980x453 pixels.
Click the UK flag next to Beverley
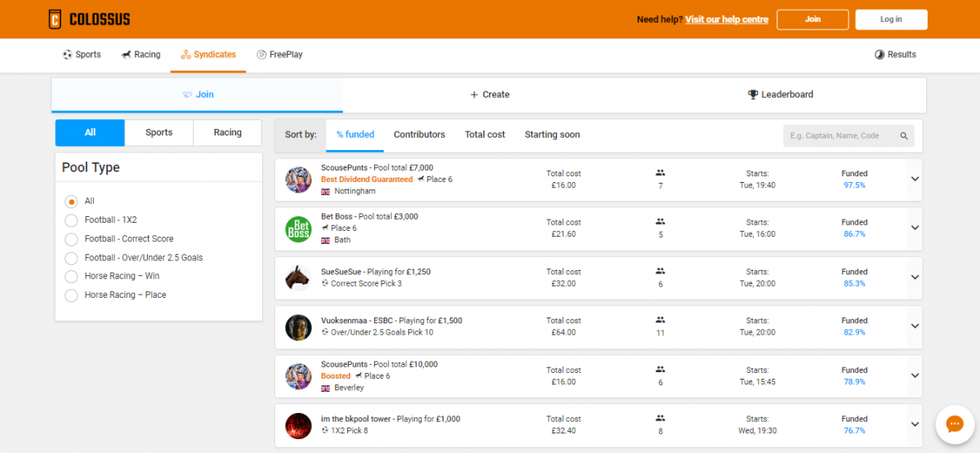326,388
